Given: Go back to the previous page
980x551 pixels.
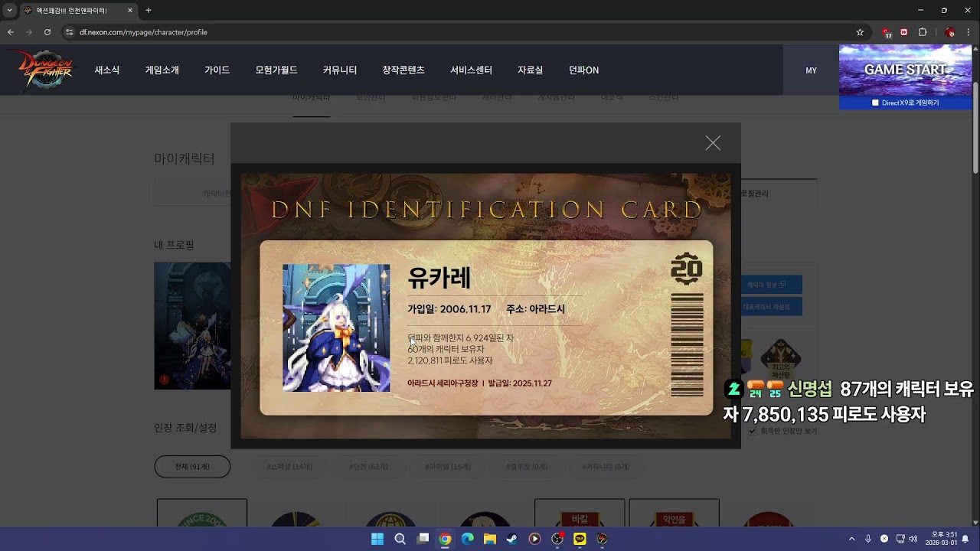Looking at the screenshot, I should click(11, 32).
